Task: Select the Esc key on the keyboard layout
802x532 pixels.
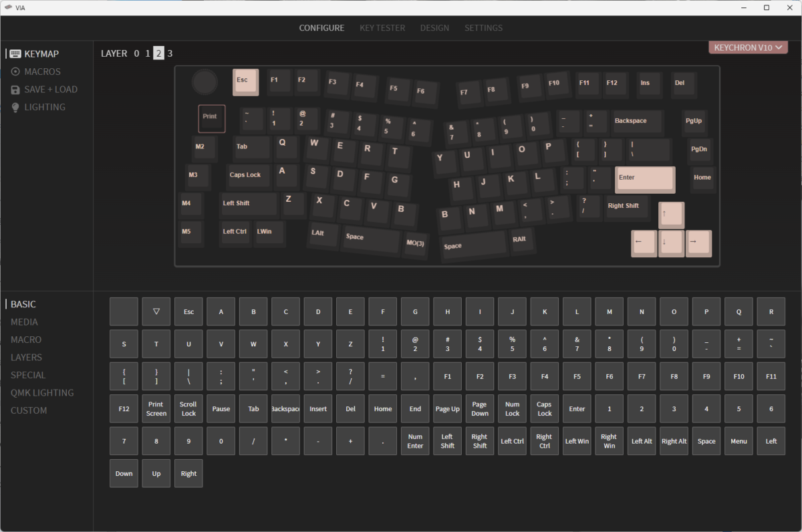Action: (245, 82)
